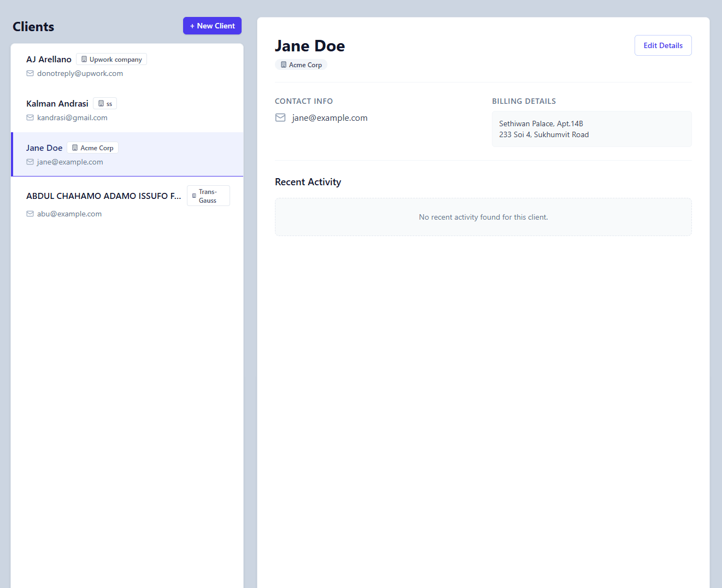Click the building icon in Trans-Gauss badge
The width and height of the screenshot is (722, 588).
(194, 196)
